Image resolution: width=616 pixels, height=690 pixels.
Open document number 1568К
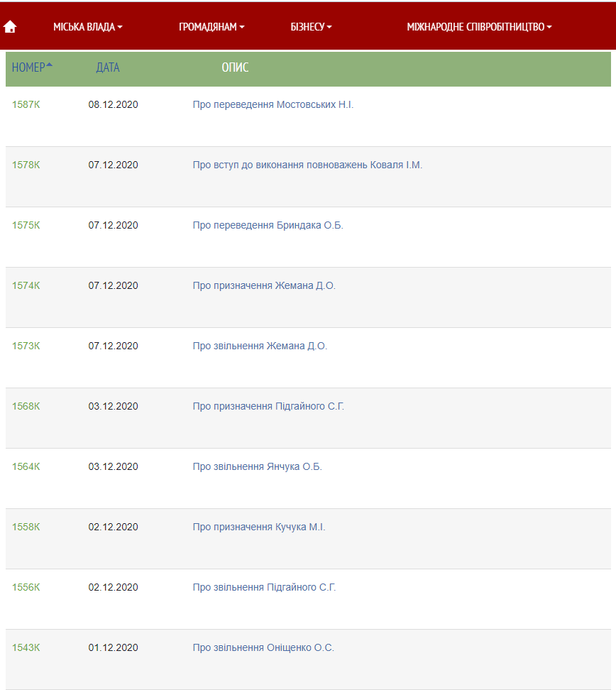(26, 406)
